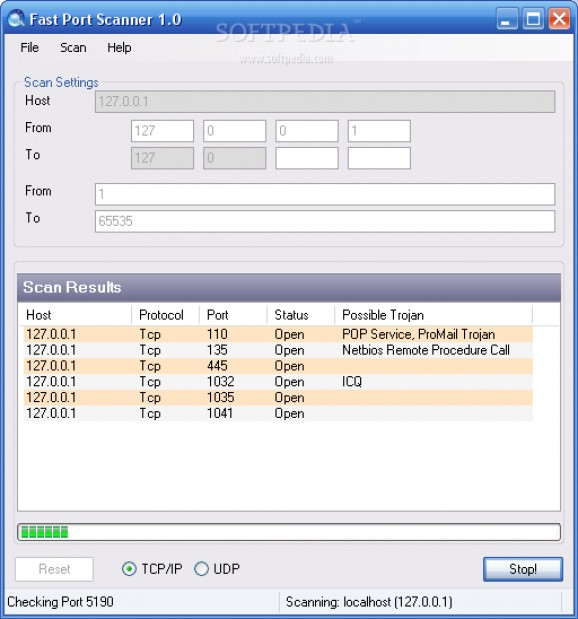Click the green scan progress bar
This screenshot has width=578, height=619.
pos(289,532)
